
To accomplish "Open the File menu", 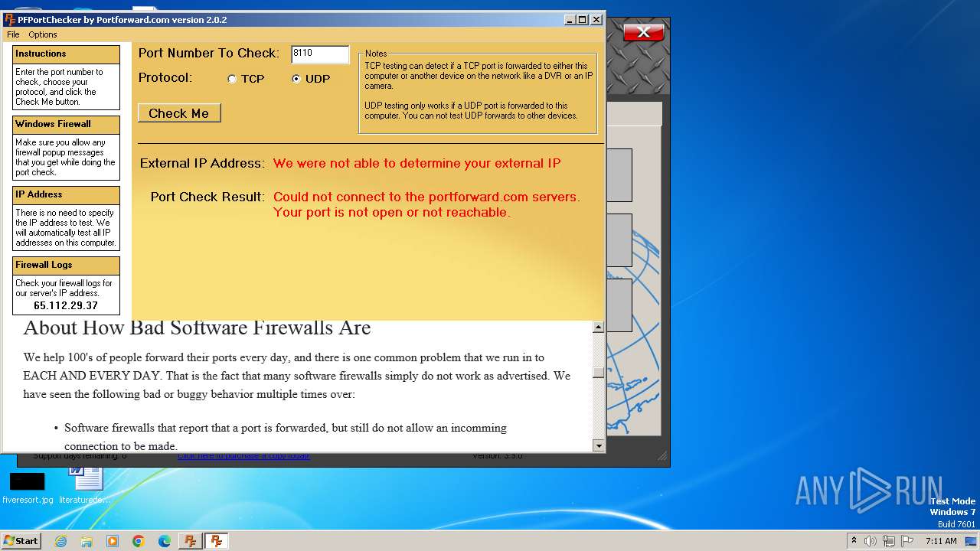I will (13, 34).
